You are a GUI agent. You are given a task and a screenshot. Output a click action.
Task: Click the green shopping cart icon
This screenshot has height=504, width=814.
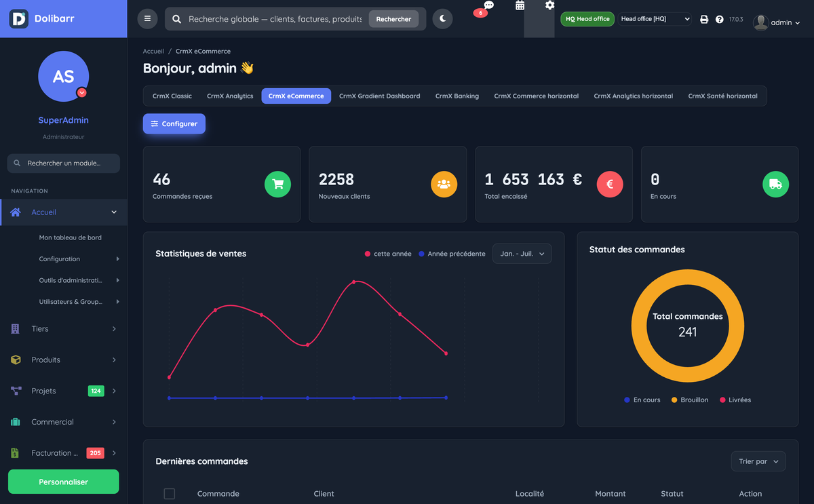tap(277, 184)
